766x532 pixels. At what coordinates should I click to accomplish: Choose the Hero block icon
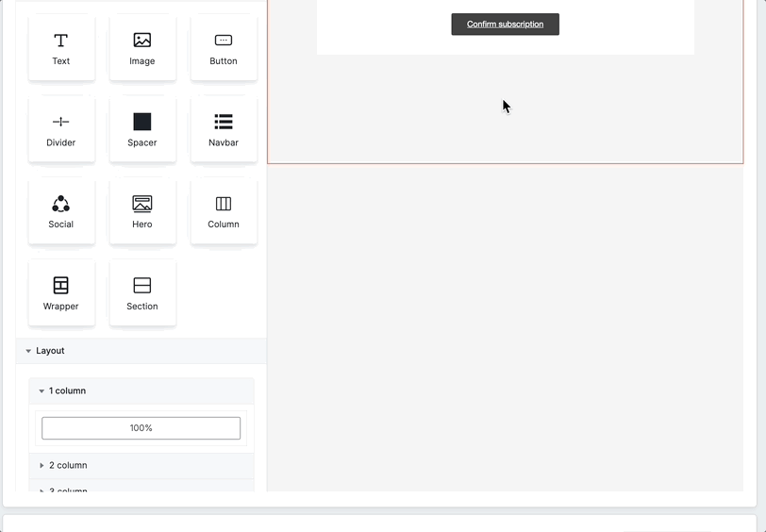tap(142, 204)
